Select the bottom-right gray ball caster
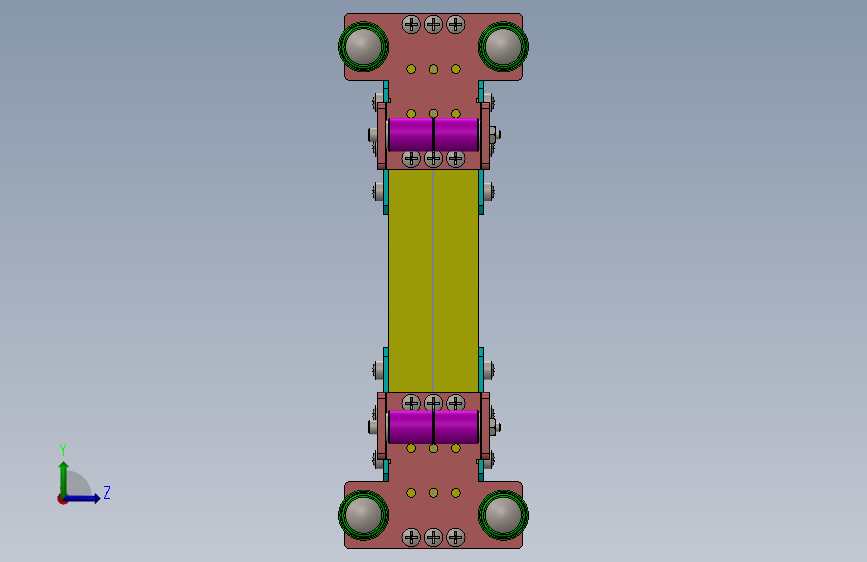This screenshot has width=867, height=562. pyautogui.click(x=503, y=515)
